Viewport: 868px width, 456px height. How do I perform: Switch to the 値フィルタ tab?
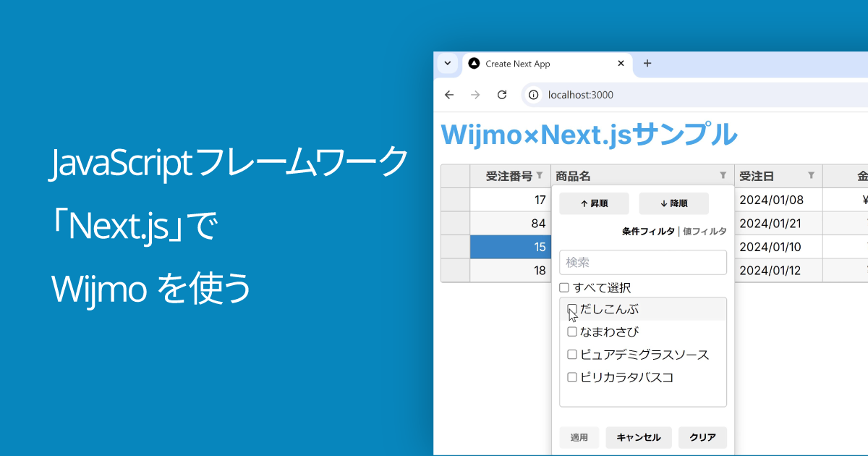point(704,230)
